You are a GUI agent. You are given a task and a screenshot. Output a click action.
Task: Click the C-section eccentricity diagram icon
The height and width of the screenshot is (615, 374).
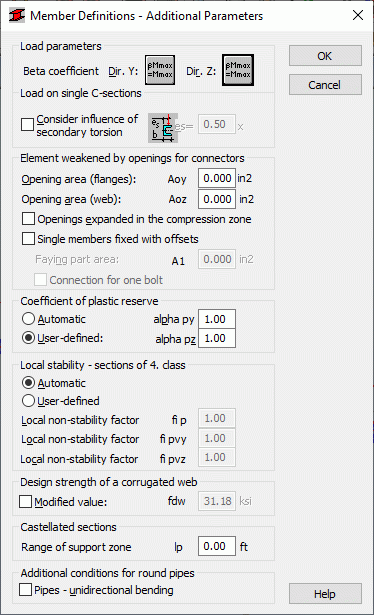[x=163, y=128]
